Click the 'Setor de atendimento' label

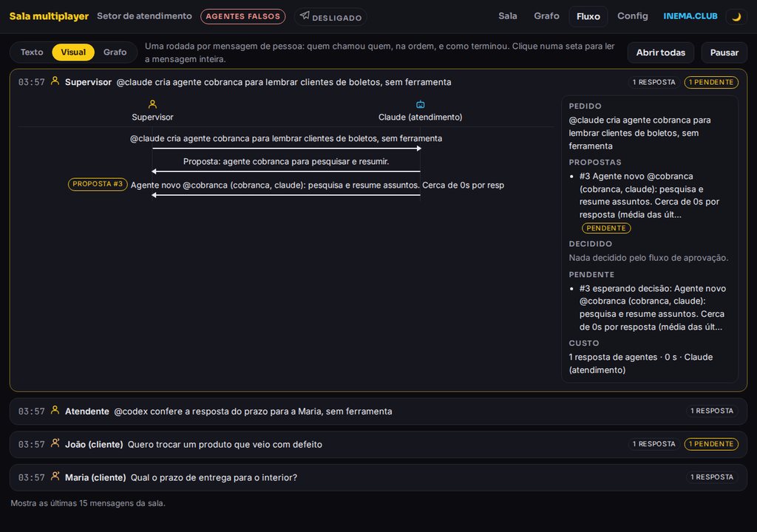pyautogui.click(x=144, y=16)
